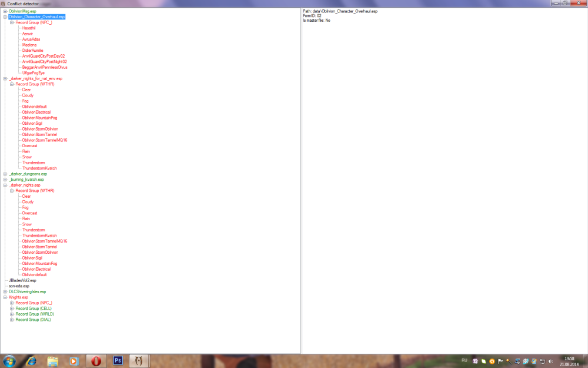The height and width of the screenshot is (368, 588).
Task: Click the Show desktop strip beside the clock
Action: click(586, 362)
